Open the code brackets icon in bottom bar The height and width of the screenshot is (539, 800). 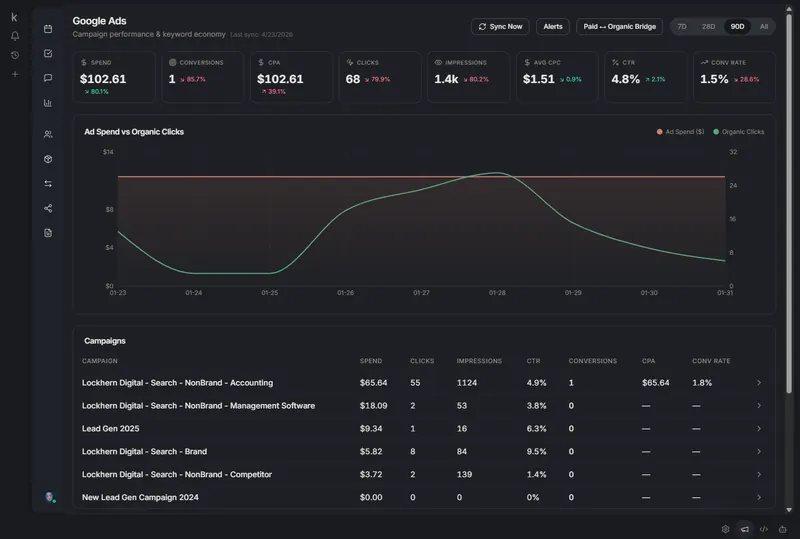(764, 529)
